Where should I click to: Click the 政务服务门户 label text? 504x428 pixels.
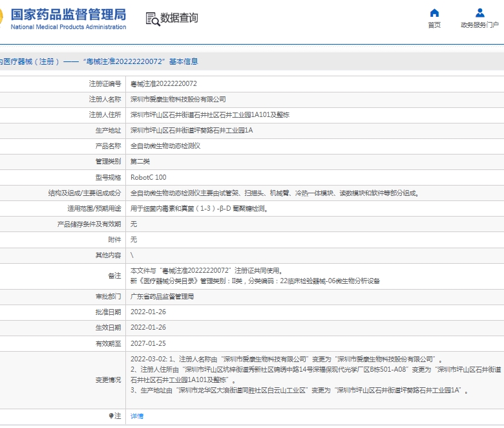click(x=479, y=25)
